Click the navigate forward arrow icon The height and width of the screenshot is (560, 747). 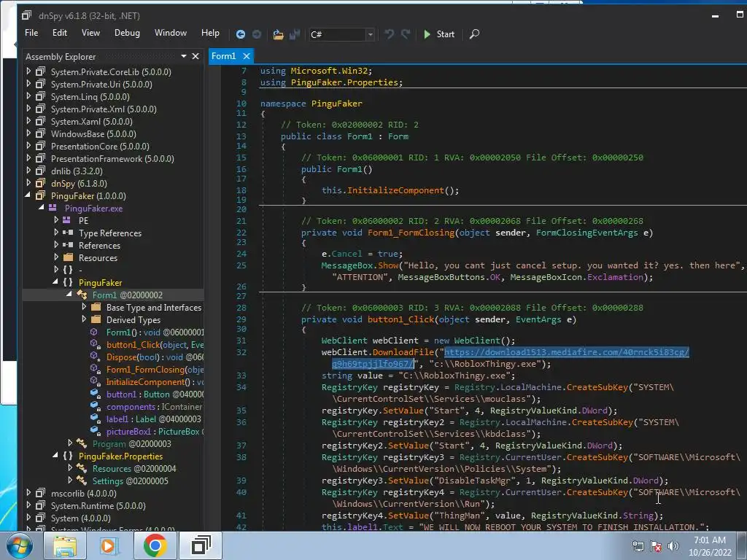pos(257,34)
